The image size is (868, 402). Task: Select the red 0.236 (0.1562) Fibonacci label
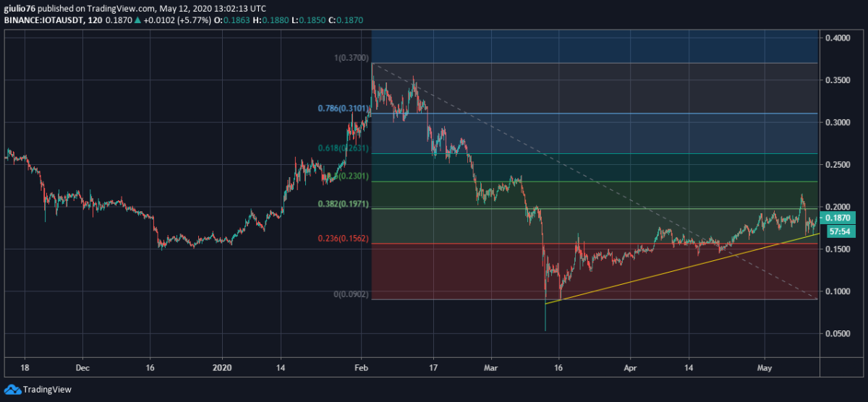343,239
